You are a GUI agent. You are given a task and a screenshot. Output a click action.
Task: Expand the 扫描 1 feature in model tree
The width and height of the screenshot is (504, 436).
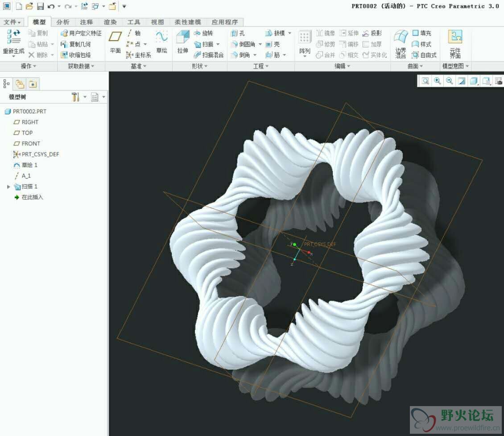coord(8,187)
